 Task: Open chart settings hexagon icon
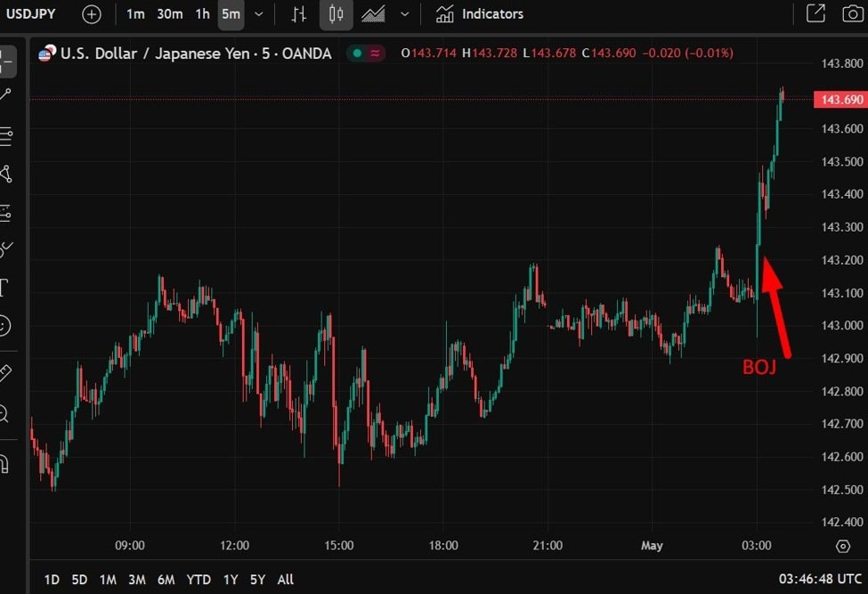(x=843, y=546)
